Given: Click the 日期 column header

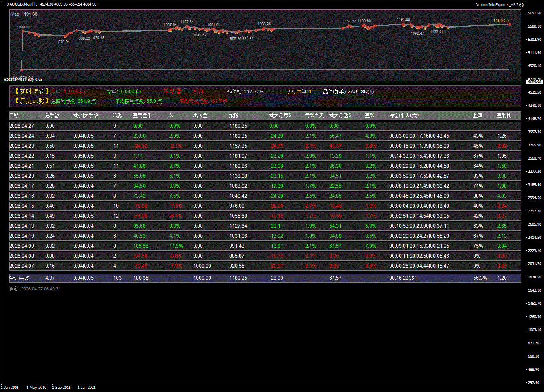Looking at the screenshot, I should point(14,116).
